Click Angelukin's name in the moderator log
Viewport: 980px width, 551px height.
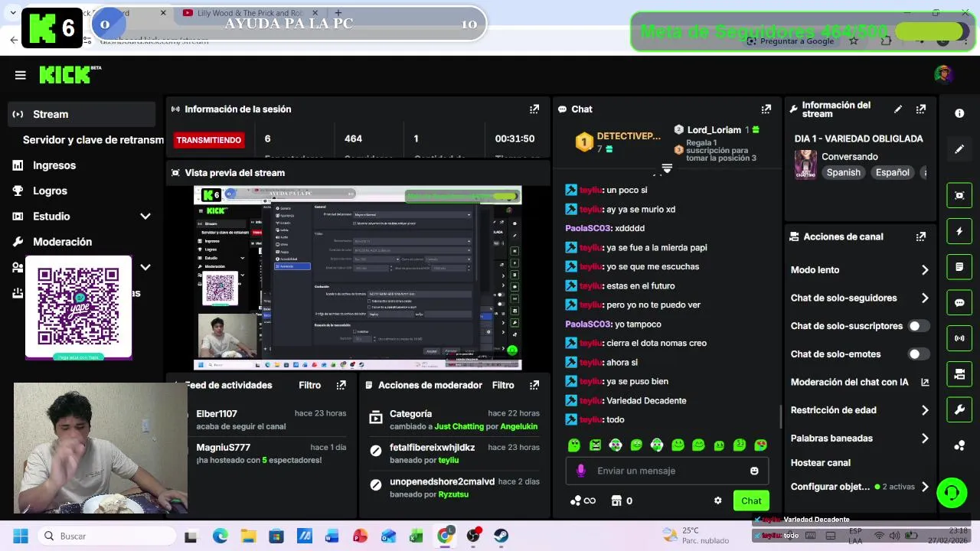(519, 426)
